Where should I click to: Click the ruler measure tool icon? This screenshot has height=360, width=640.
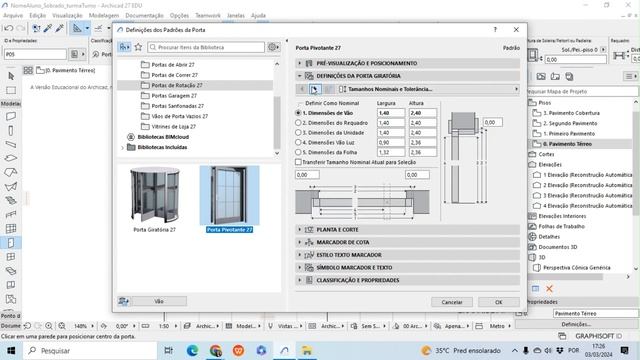[x=145, y=326]
